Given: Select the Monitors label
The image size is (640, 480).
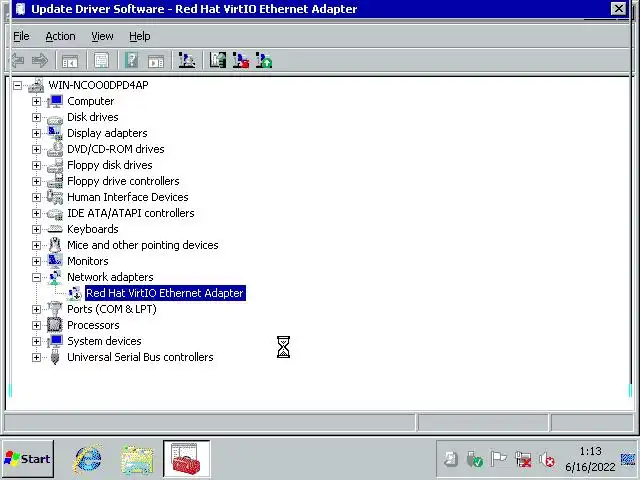Looking at the screenshot, I should [x=88, y=261].
